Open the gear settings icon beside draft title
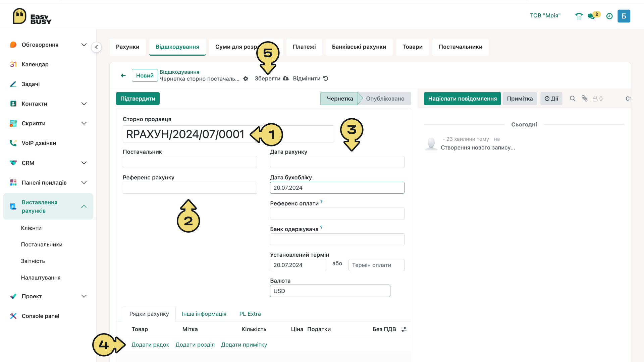 coord(246,79)
